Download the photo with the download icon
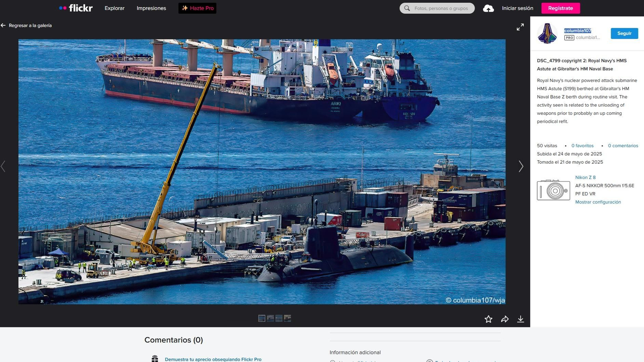Screen dimensions: 644x362 point(520,319)
